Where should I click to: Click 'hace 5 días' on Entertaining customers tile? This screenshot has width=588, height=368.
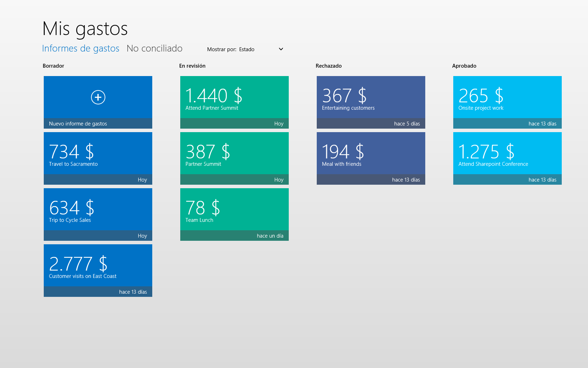[407, 124]
